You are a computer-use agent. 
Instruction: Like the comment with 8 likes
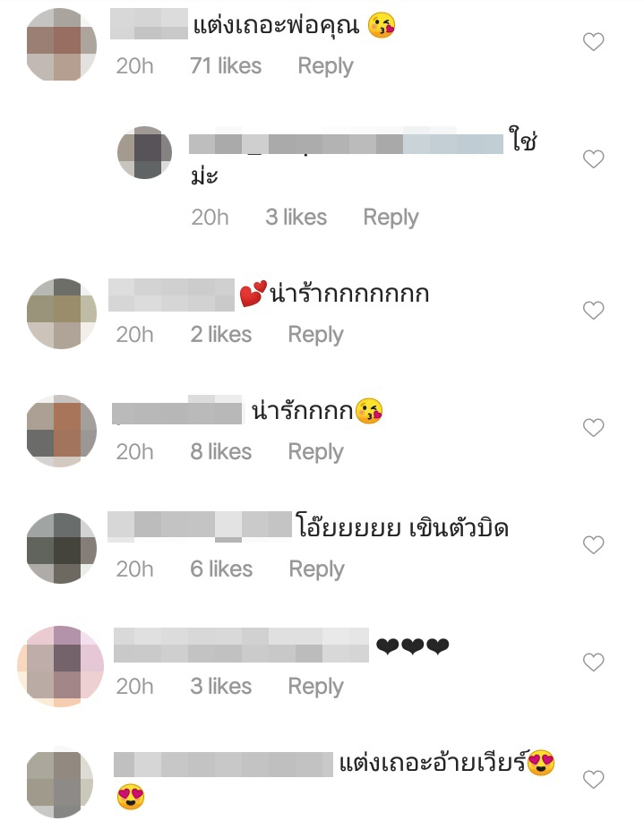pyautogui.click(x=593, y=428)
